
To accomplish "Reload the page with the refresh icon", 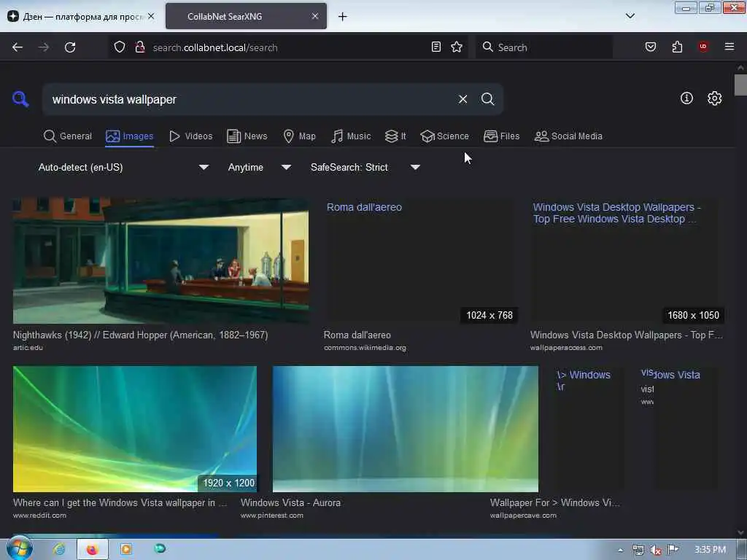I will [70, 47].
